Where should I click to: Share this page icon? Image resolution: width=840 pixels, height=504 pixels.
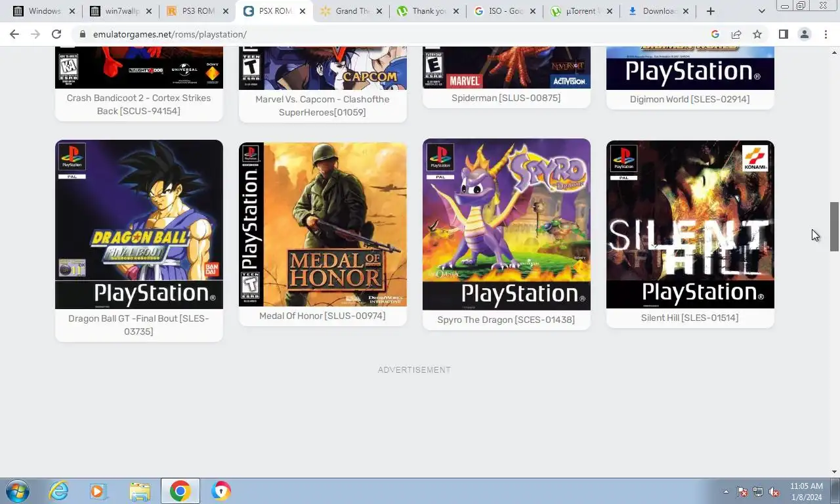point(736,34)
